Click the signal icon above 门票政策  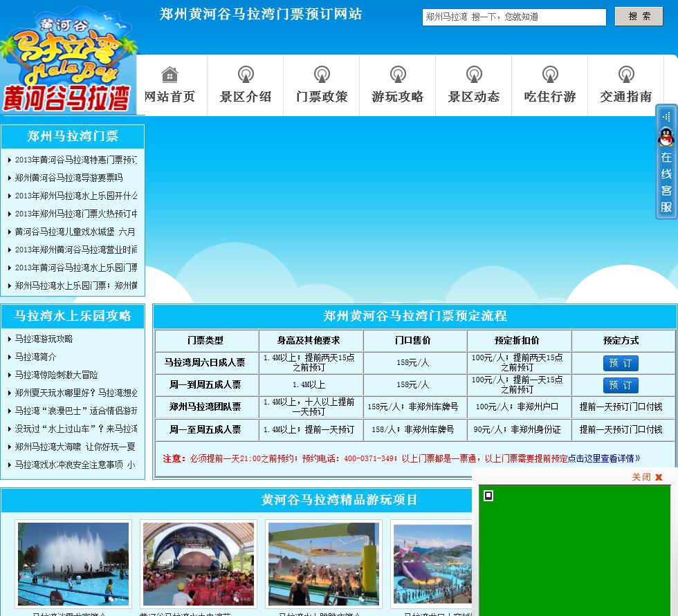tap(322, 74)
